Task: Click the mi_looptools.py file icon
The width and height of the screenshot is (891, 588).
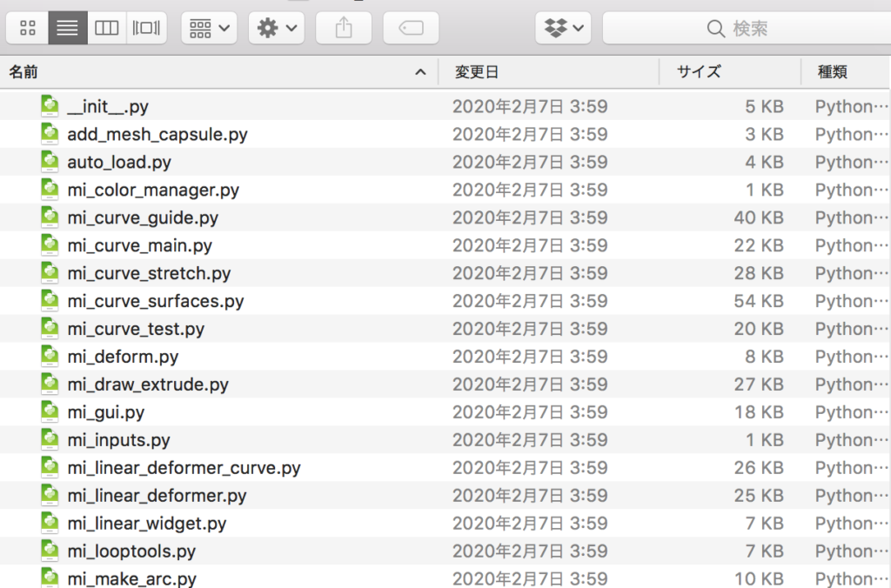Action: point(50,551)
